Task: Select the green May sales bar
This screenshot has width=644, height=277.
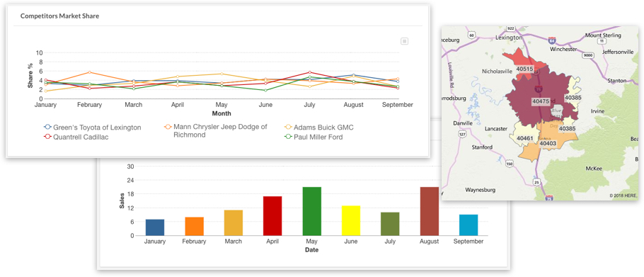Action: (311, 211)
